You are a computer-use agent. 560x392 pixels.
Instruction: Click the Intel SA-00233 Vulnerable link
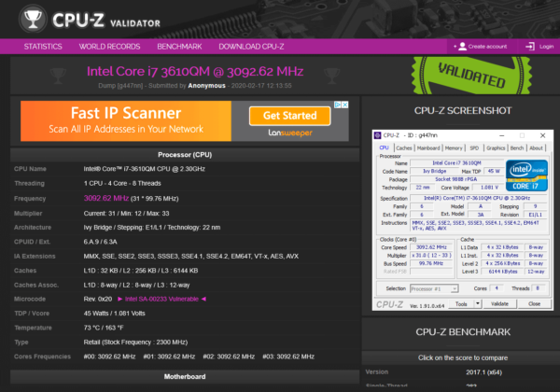(161, 299)
